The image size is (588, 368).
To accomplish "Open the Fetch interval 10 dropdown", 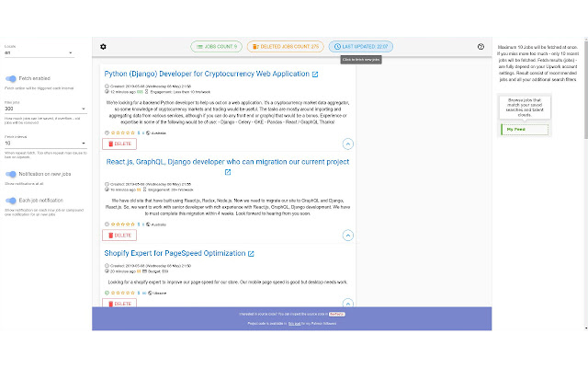I will coord(45,144).
